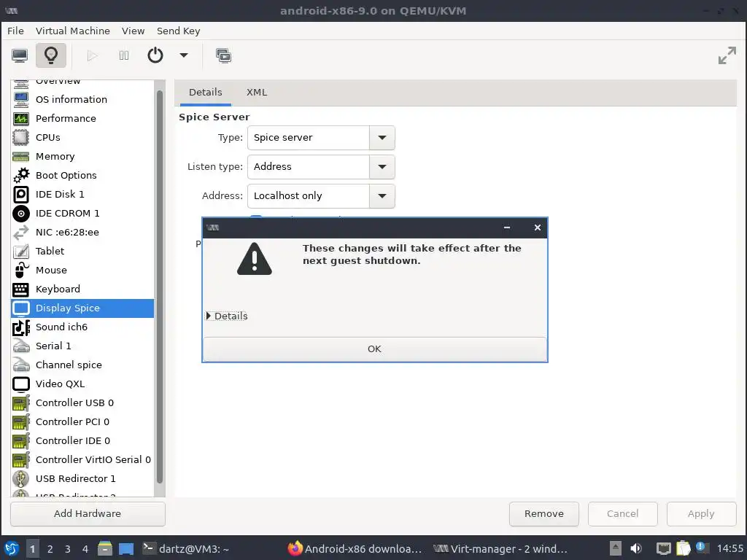Select Memory hardware entry

[82, 157]
